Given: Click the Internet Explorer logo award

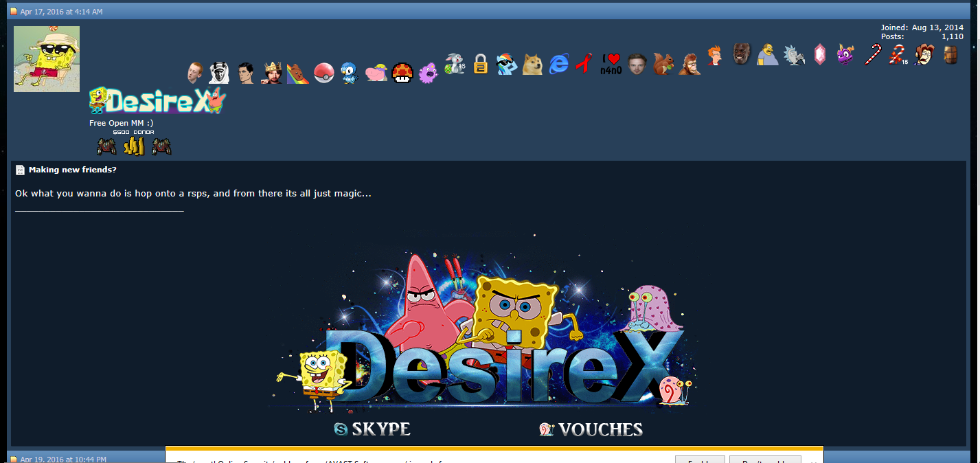Looking at the screenshot, I should click(559, 65).
